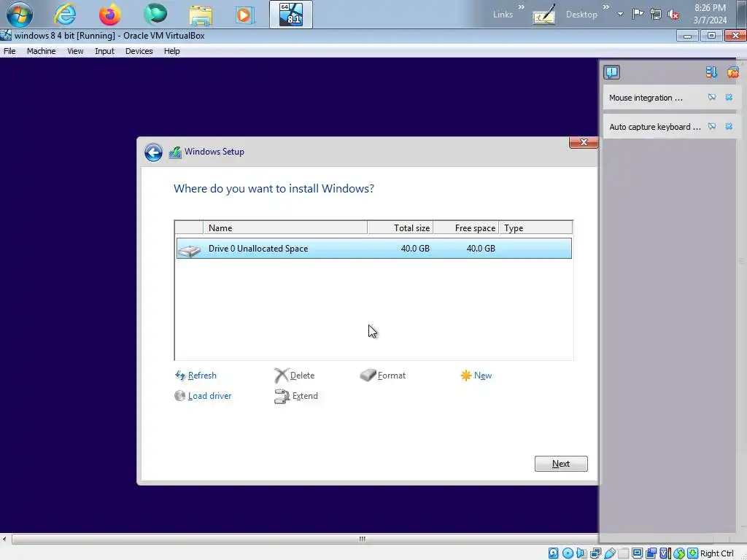
Task: Show hidden tray icons arrow
Action: [620, 15]
